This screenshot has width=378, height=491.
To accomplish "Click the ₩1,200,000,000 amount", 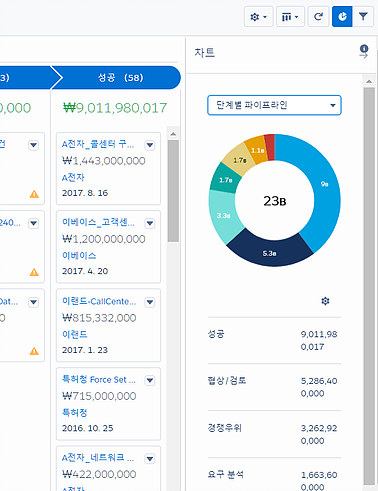I will click(x=104, y=239).
